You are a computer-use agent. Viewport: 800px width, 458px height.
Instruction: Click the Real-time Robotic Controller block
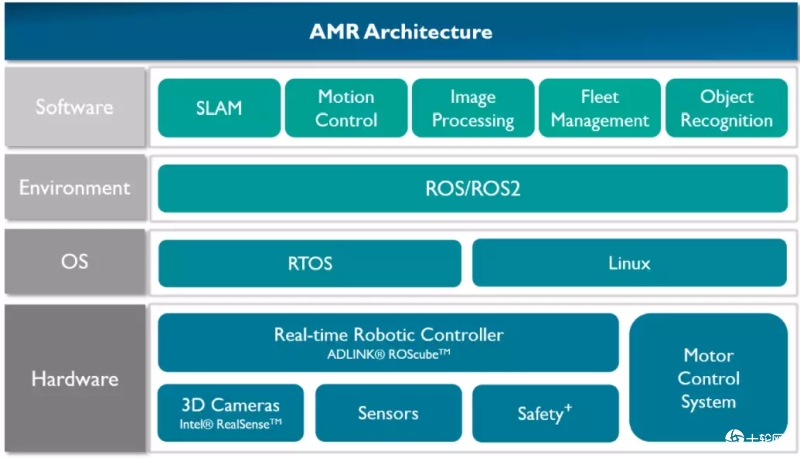388,342
